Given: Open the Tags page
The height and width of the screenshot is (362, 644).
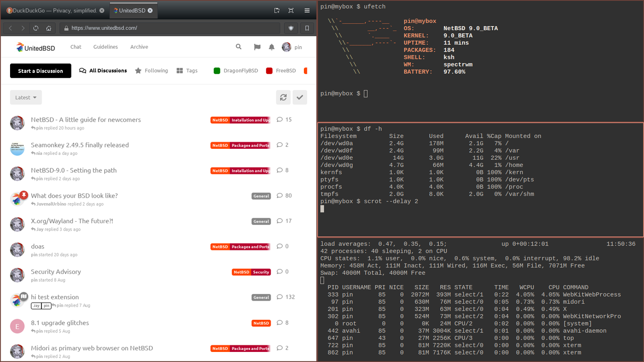Looking at the screenshot, I should point(187,71).
